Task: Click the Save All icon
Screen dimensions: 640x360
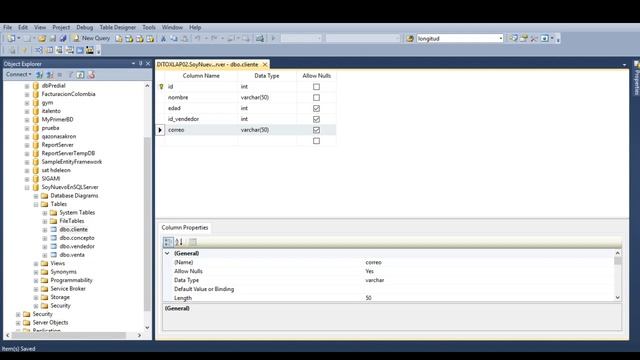Action: pyautogui.click(x=63, y=38)
